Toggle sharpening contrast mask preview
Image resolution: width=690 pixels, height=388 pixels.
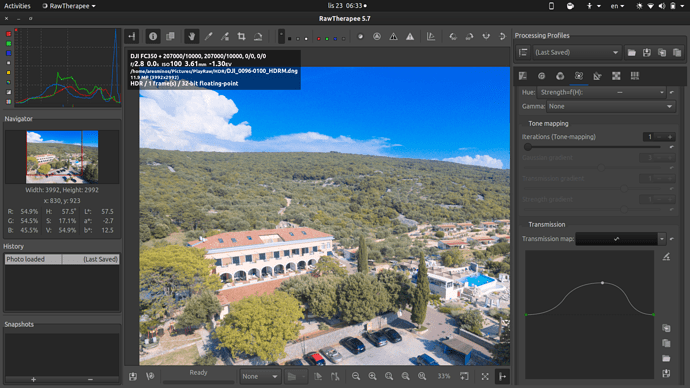(377, 37)
